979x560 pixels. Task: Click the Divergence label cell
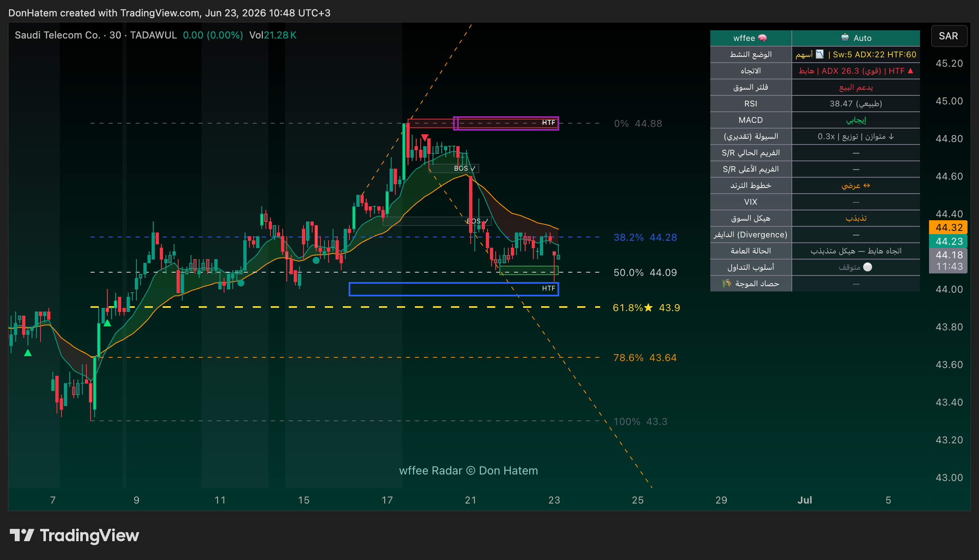[751, 235]
